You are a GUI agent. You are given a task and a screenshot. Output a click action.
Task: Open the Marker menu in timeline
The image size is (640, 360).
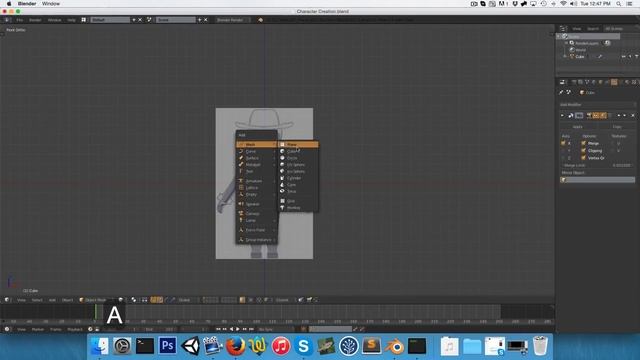point(38,329)
